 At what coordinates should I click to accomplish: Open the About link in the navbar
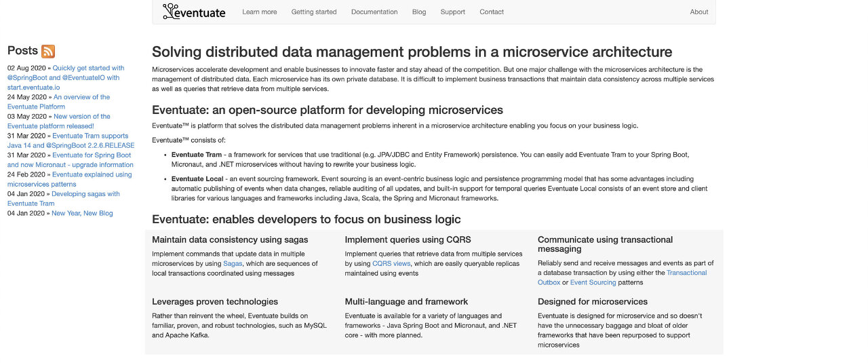click(x=699, y=12)
